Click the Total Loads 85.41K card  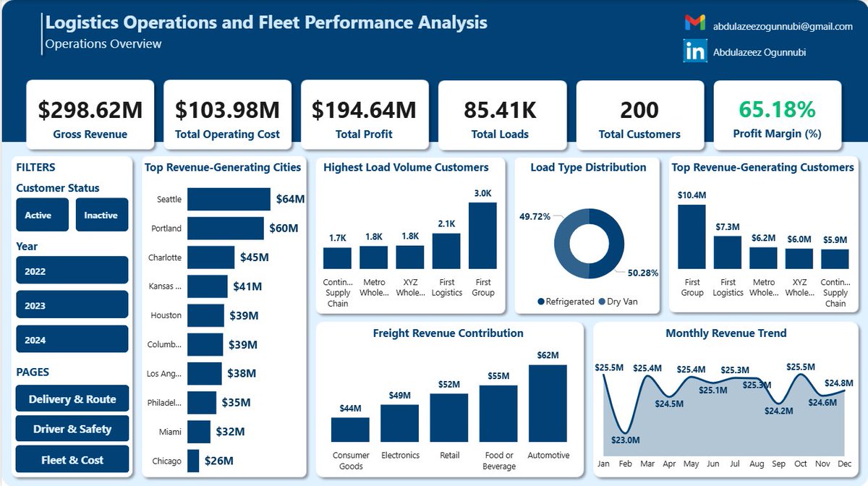pyautogui.click(x=502, y=114)
